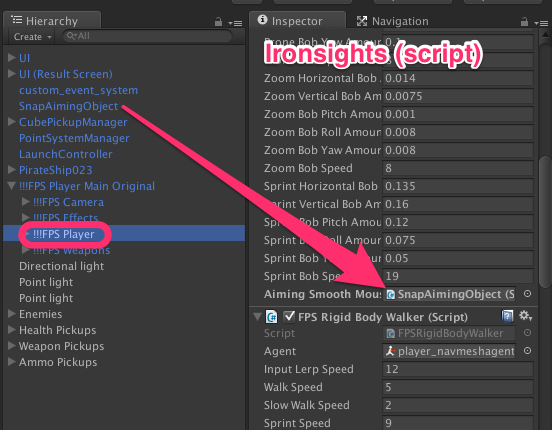Image resolution: width=552 pixels, height=430 pixels.
Task: Expand the !!!FPS Camera child object
Action: [25, 202]
